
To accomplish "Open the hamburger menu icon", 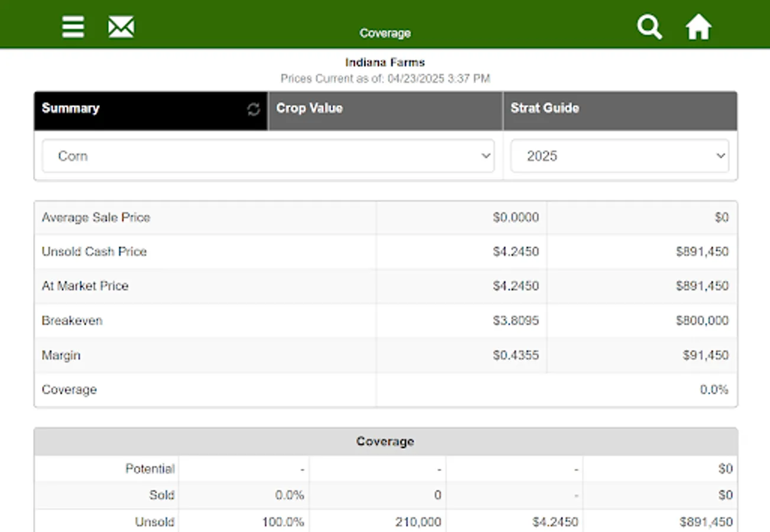I will [73, 27].
